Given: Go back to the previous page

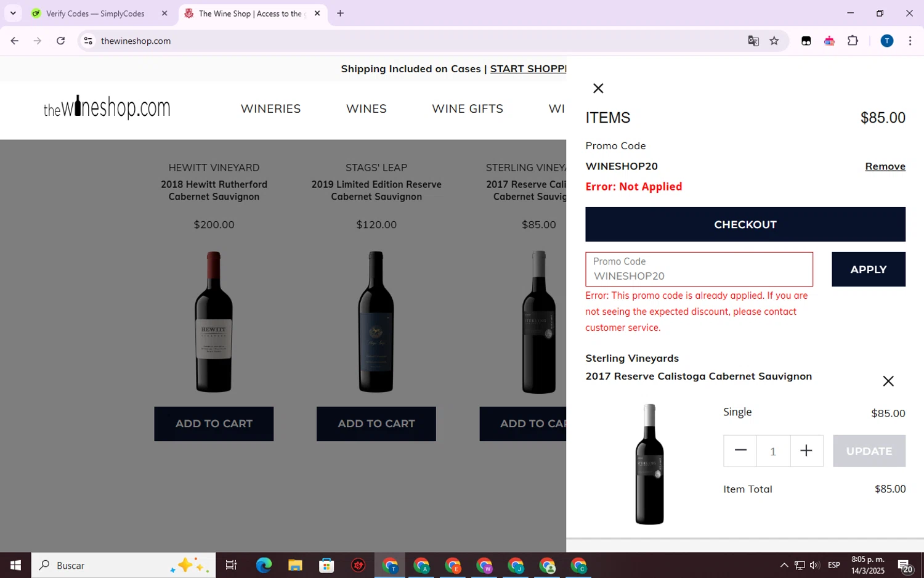Looking at the screenshot, I should pyautogui.click(x=15, y=41).
